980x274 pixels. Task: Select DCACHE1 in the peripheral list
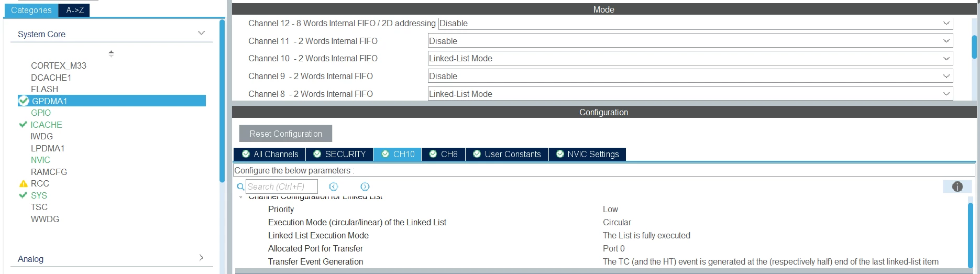click(51, 78)
